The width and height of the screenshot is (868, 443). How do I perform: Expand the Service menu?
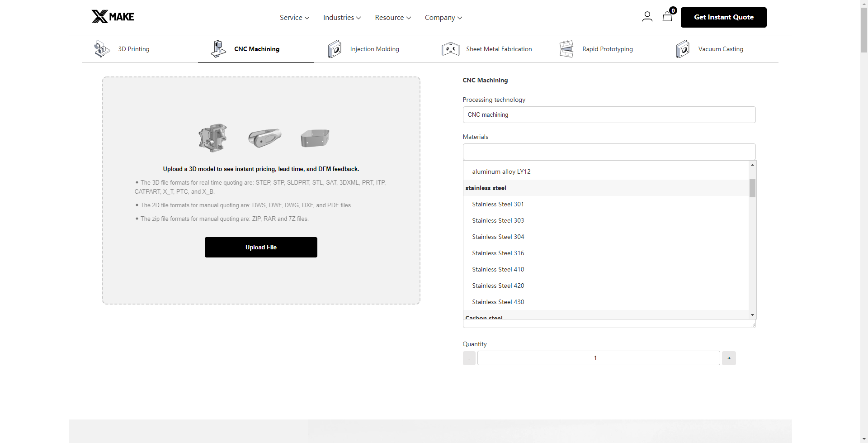tap(294, 18)
